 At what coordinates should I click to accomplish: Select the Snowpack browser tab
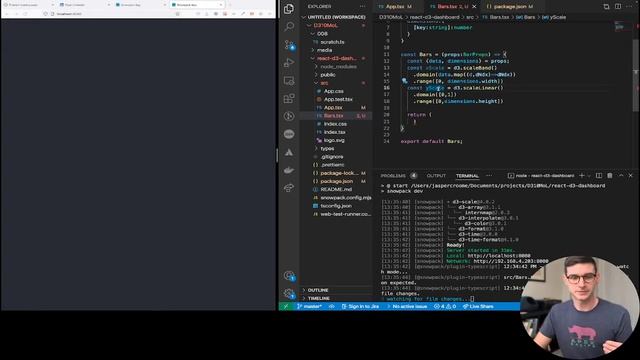coord(197,5)
